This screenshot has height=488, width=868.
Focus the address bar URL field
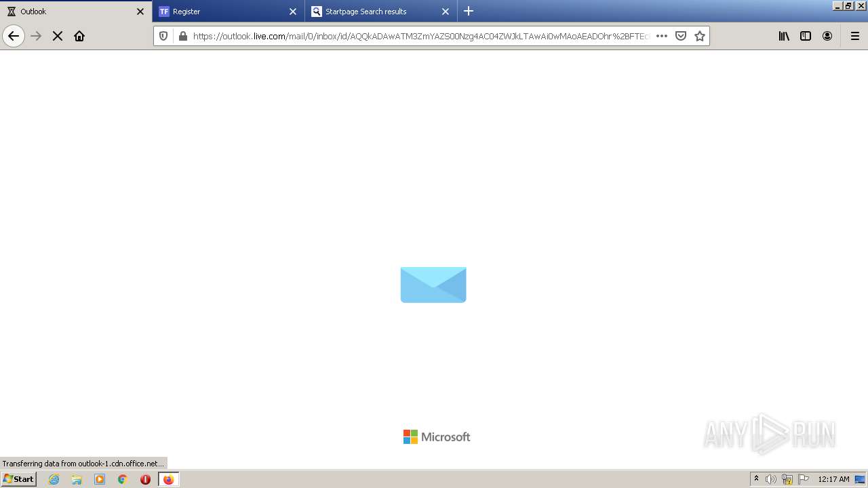[x=420, y=36]
